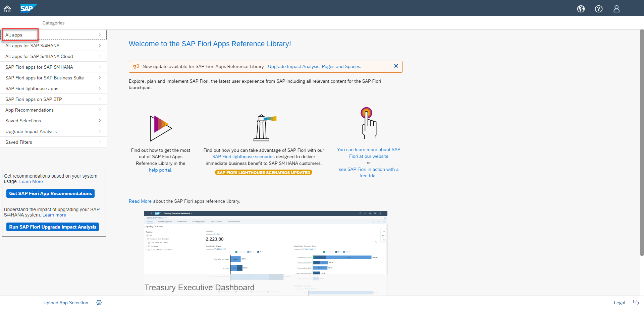
Task: Select All apps for SAP S/4HANA Cloud
Action: (54, 56)
